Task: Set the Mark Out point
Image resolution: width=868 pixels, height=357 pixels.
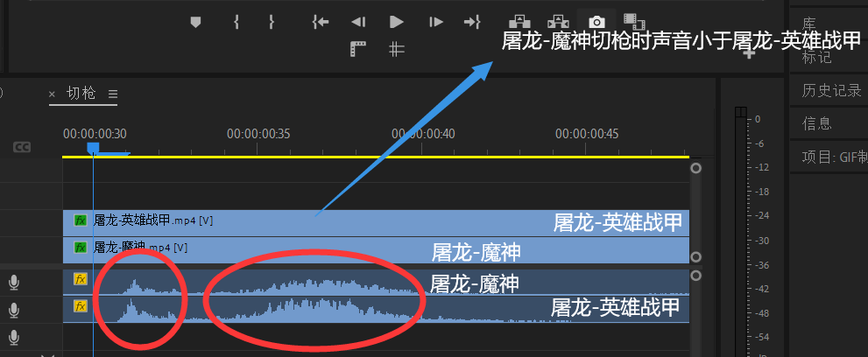Action: point(272,22)
